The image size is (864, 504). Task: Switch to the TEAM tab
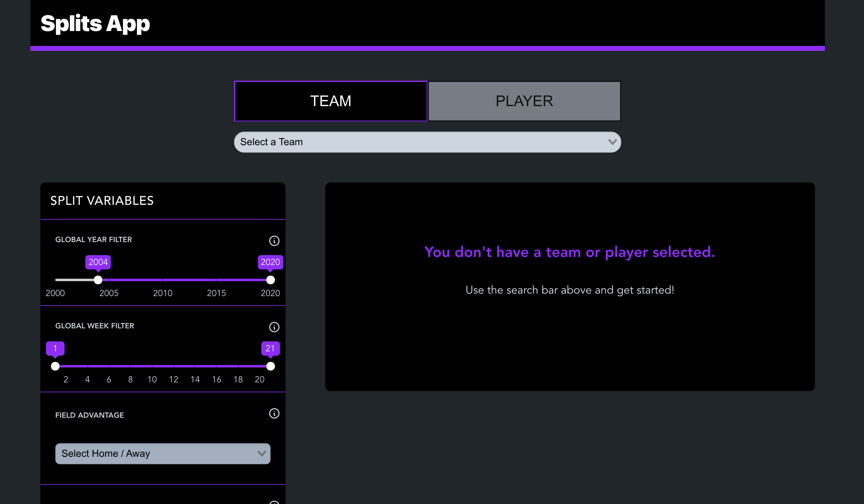point(331,101)
